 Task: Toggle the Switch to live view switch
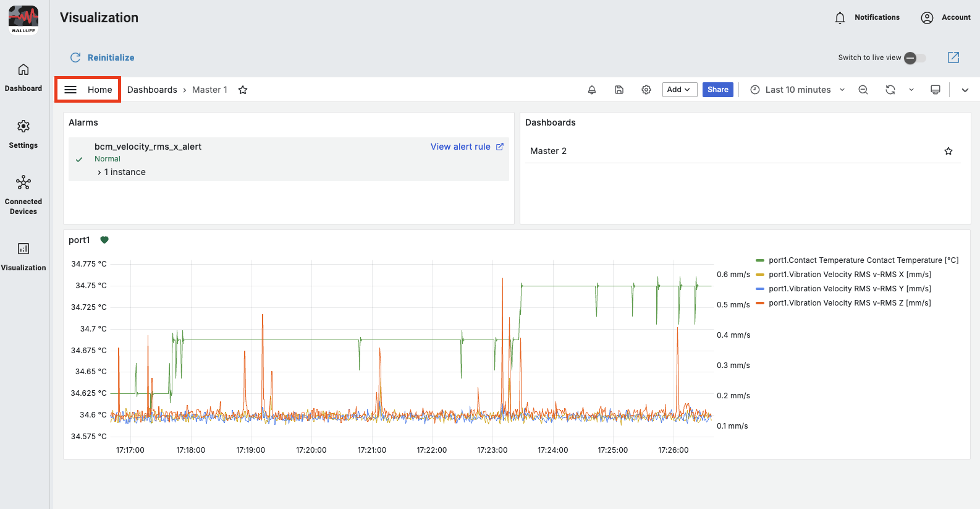(x=915, y=58)
